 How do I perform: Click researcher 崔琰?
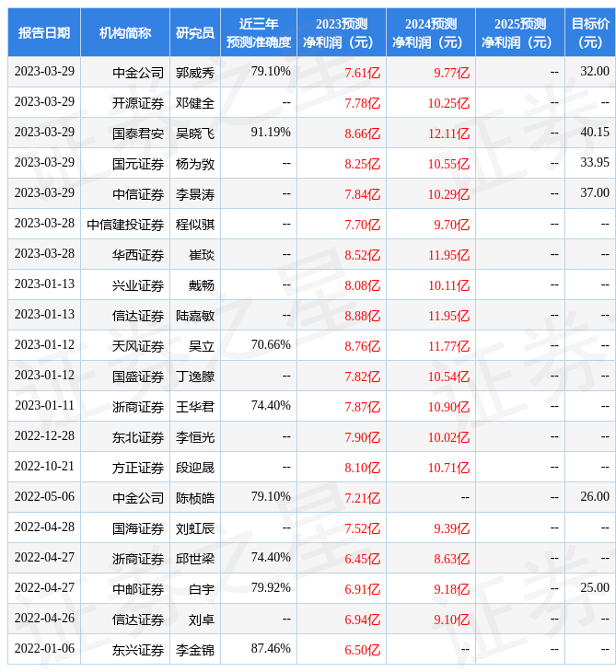pyautogui.click(x=202, y=255)
